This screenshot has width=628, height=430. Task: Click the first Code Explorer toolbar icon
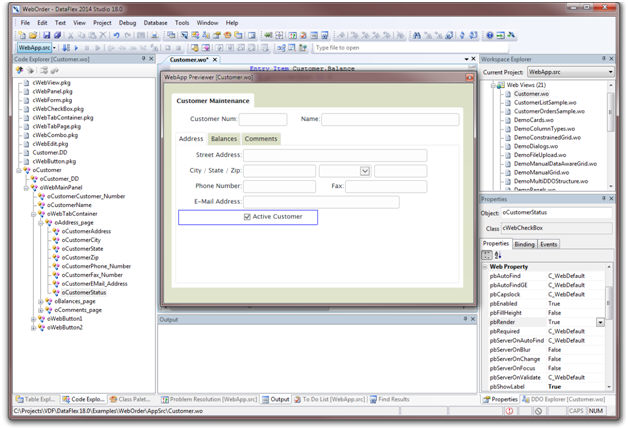point(19,70)
